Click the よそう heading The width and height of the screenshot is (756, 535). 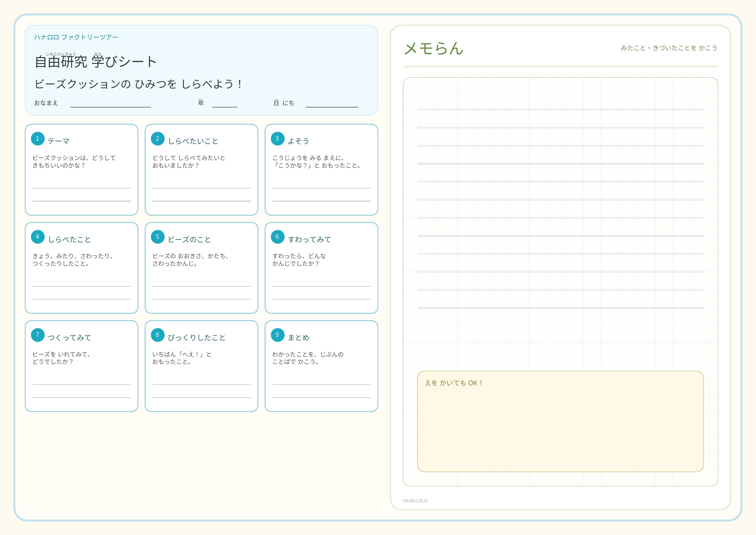298,141
